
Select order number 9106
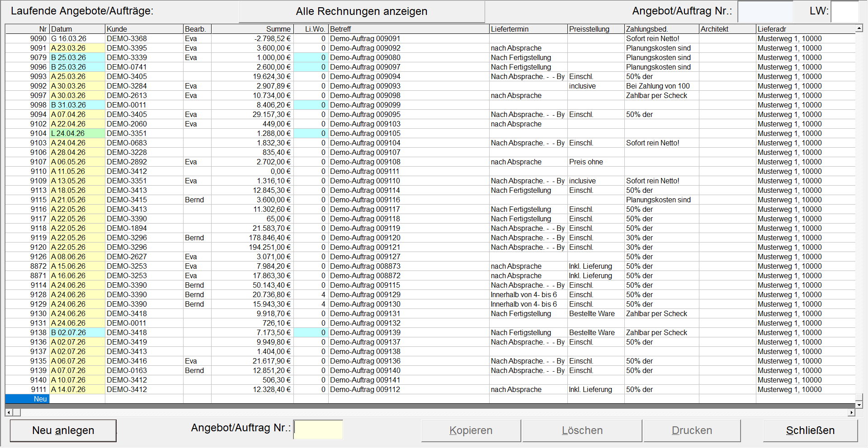coord(27,153)
